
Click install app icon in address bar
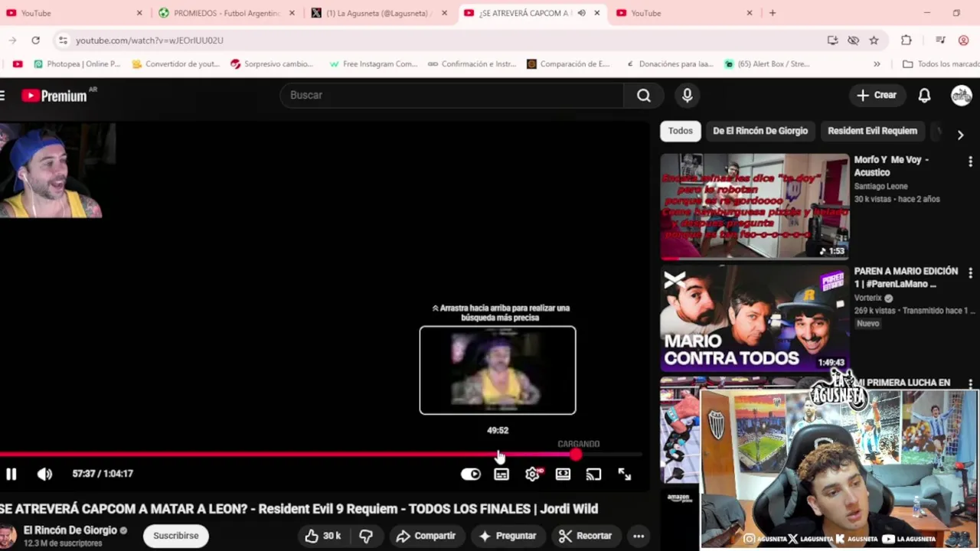point(832,40)
